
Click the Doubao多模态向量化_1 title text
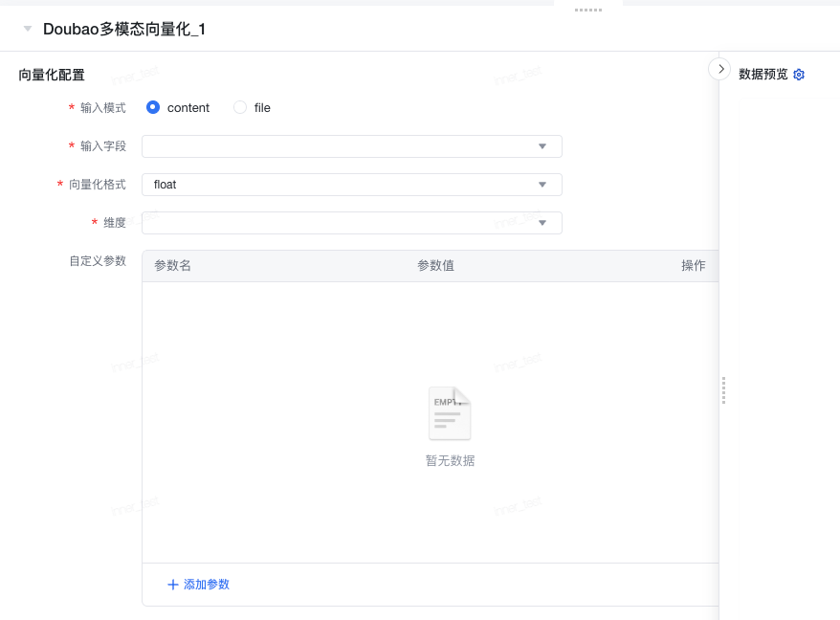(124, 30)
